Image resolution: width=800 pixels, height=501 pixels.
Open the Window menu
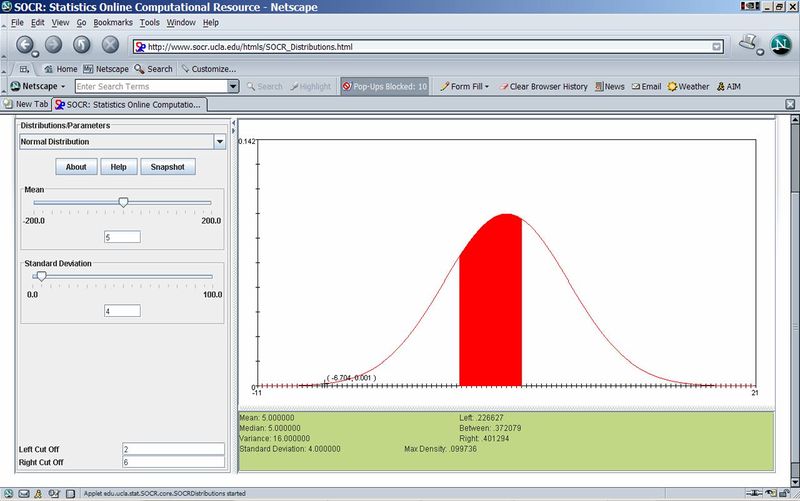click(x=181, y=22)
